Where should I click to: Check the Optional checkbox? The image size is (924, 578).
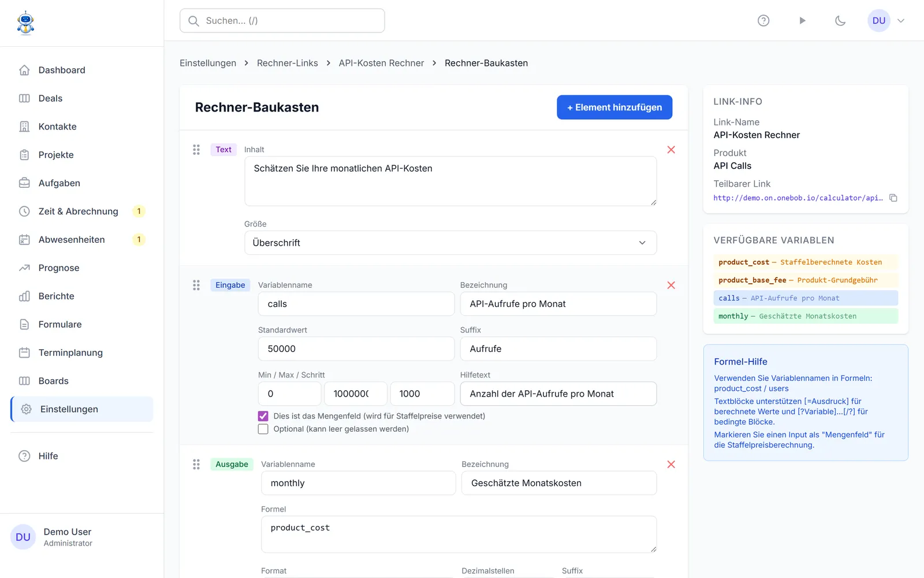263,429
